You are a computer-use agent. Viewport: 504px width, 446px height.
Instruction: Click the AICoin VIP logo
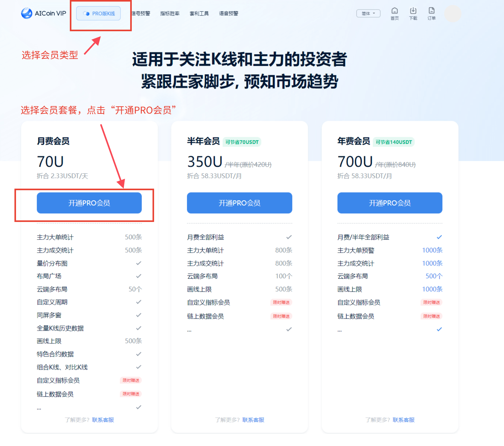pos(43,13)
